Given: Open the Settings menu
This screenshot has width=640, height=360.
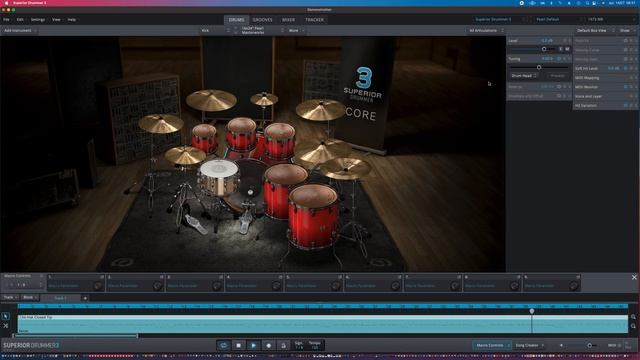Looking at the screenshot, I should [x=38, y=20].
